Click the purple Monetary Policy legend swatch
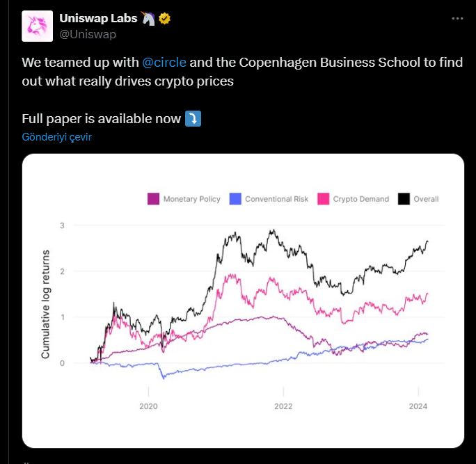This screenshot has width=476, height=464. (x=153, y=199)
